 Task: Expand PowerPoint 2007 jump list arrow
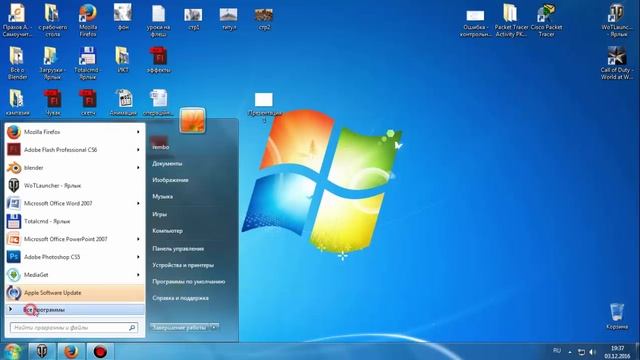click(x=138, y=239)
